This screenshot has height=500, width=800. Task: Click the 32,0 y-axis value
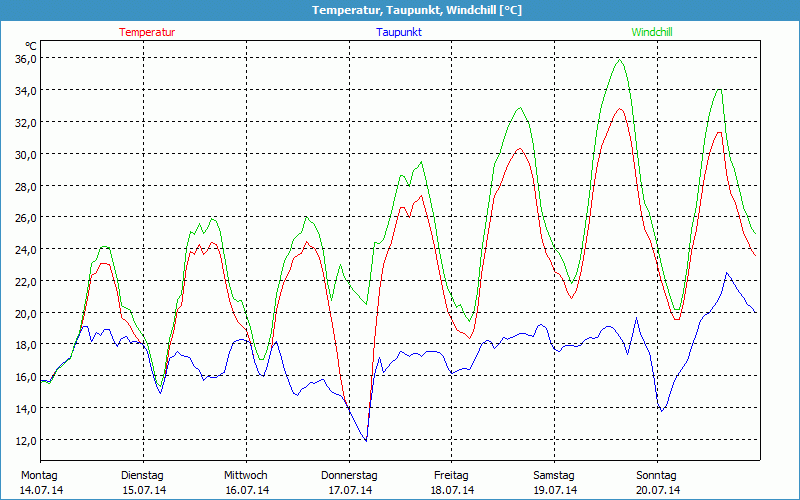point(27,122)
